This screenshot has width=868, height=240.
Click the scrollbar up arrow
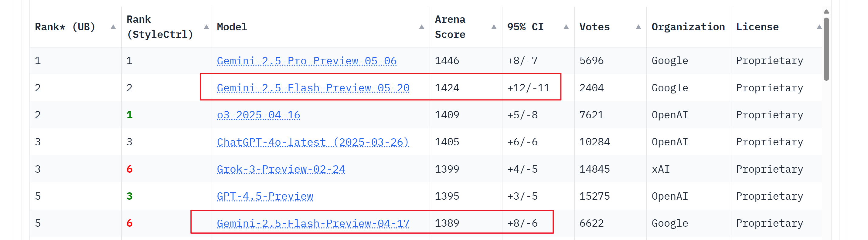click(x=826, y=12)
